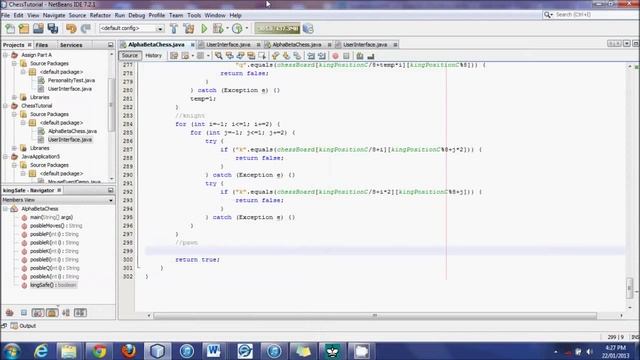The image size is (640, 360).
Task: Click the editor horizontal scrollbar
Action: [x=375, y=316]
